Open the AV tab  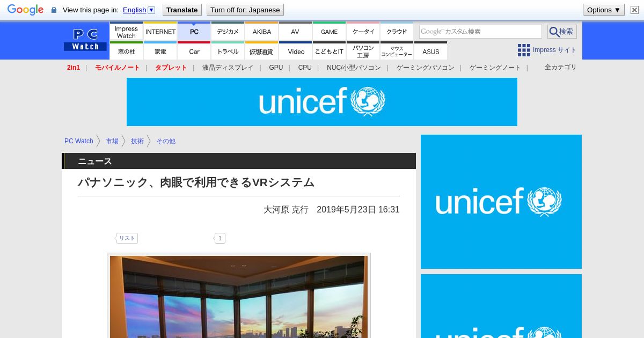point(295,31)
